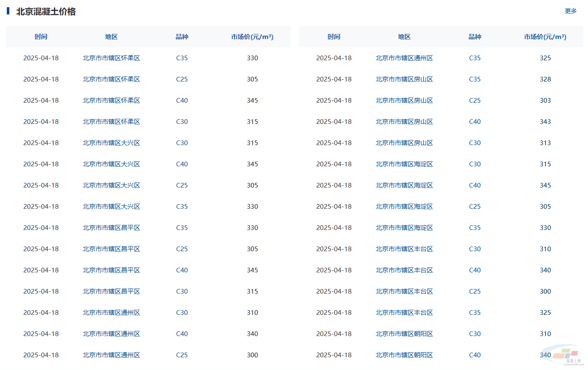The width and height of the screenshot is (588, 370).
Task: Click 品种 column header in right table
Action: [475, 37]
